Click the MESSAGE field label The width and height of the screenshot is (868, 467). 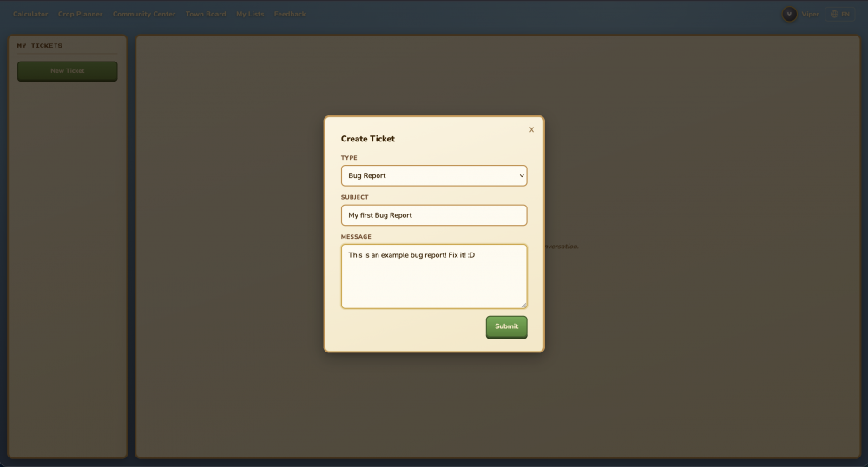coord(356,237)
